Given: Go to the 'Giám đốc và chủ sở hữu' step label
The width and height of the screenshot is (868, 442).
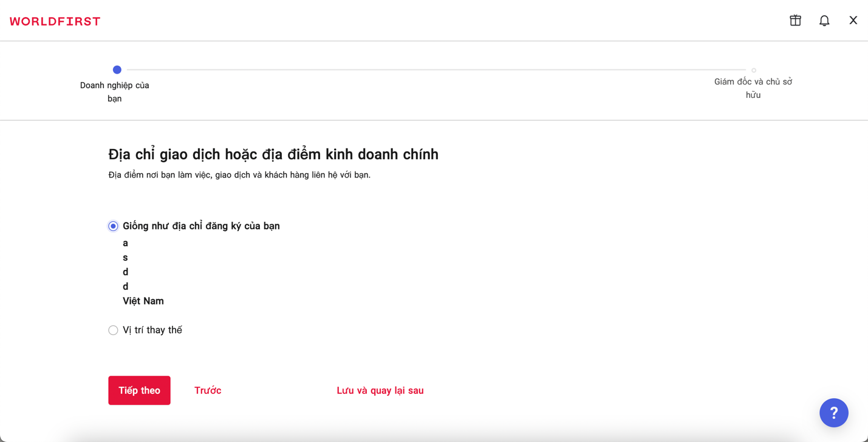Looking at the screenshot, I should [753, 88].
